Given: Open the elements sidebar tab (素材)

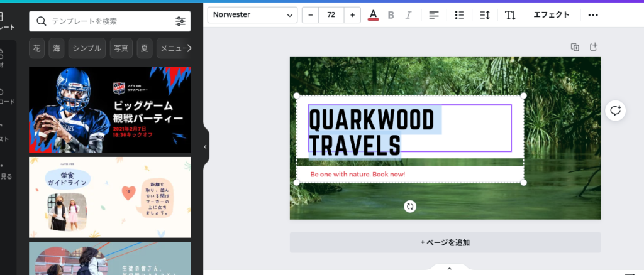Looking at the screenshot, I should point(2,58).
